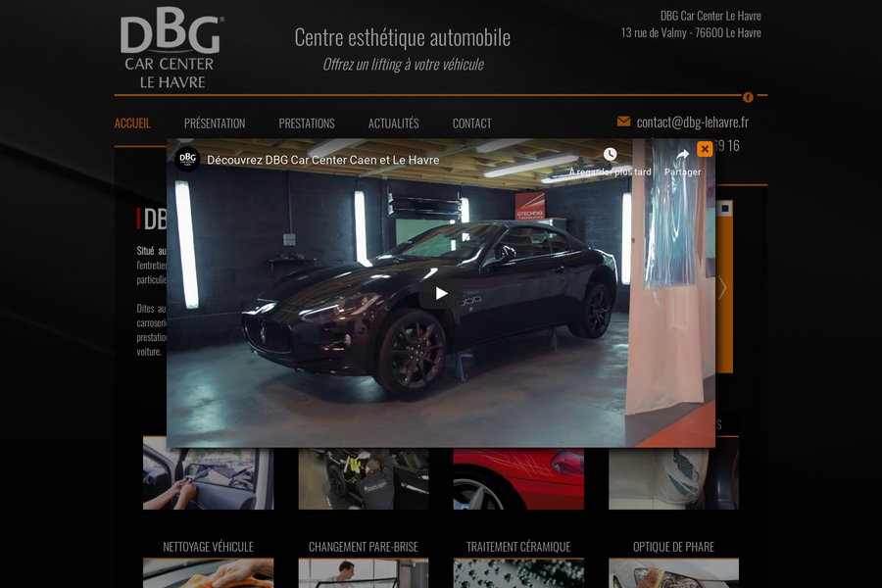The height and width of the screenshot is (588, 882).
Task: Click the red car thumbnail
Action: pos(518,479)
